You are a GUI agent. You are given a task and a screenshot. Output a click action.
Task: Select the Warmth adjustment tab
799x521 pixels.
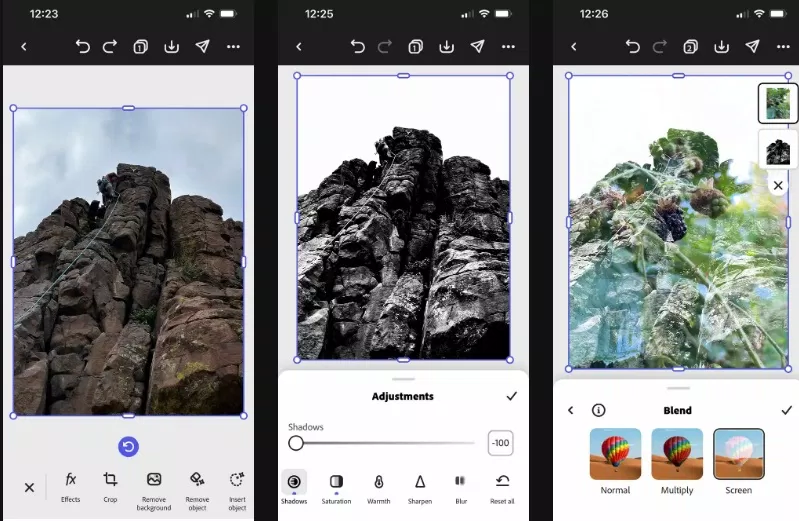(379, 488)
